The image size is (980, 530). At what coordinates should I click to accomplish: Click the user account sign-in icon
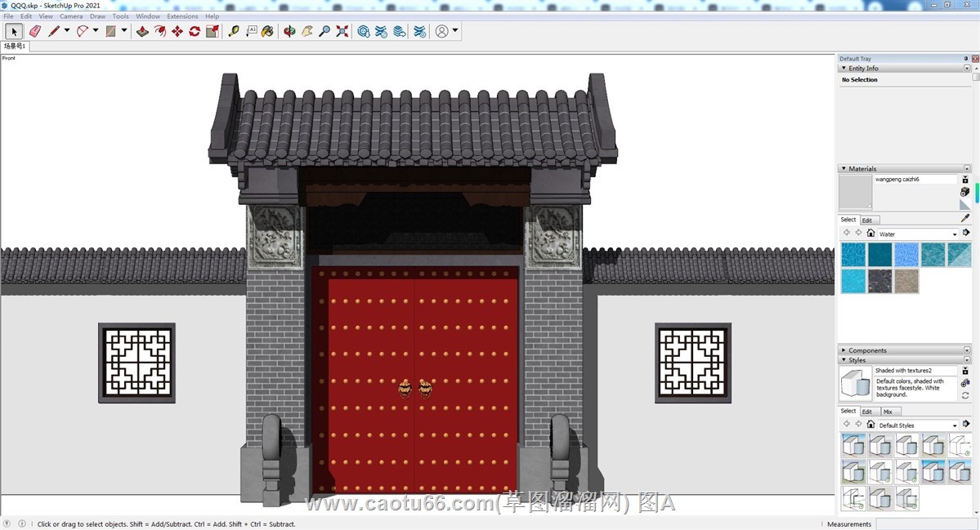(x=442, y=31)
